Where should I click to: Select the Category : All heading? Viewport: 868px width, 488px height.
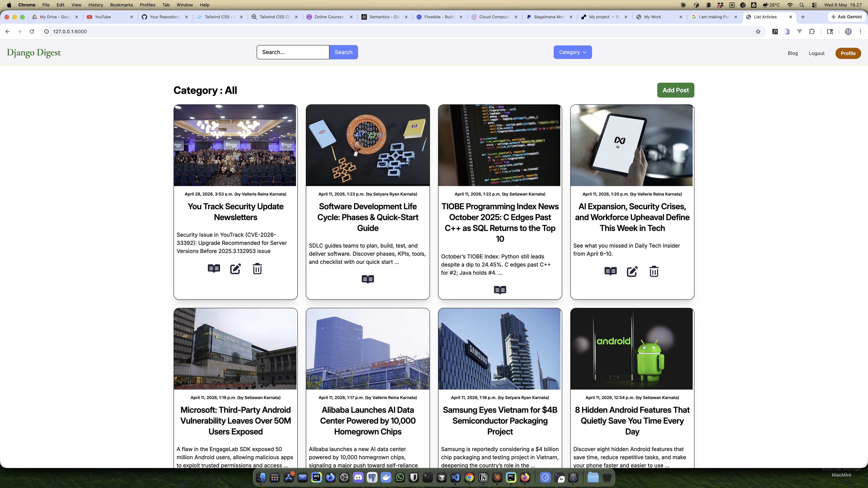coord(205,90)
